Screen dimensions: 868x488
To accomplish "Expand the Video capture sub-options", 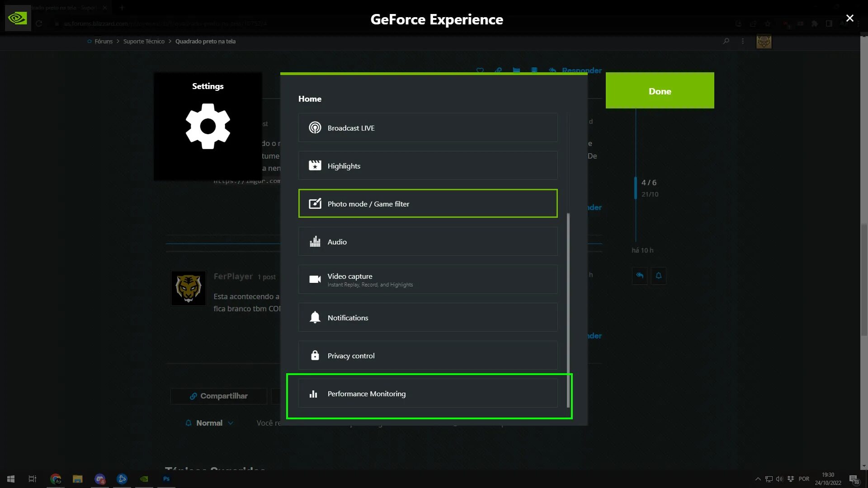I will click(x=427, y=279).
